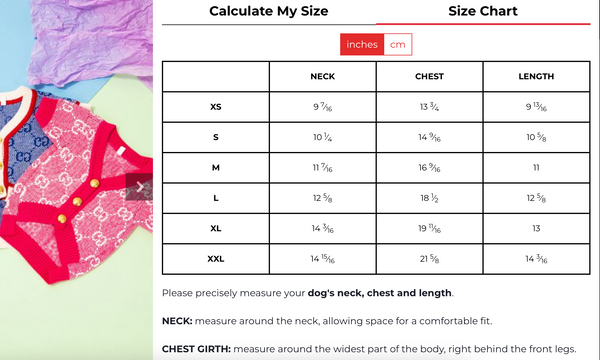Select the XS size row label
600x360 pixels.
click(x=216, y=107)
